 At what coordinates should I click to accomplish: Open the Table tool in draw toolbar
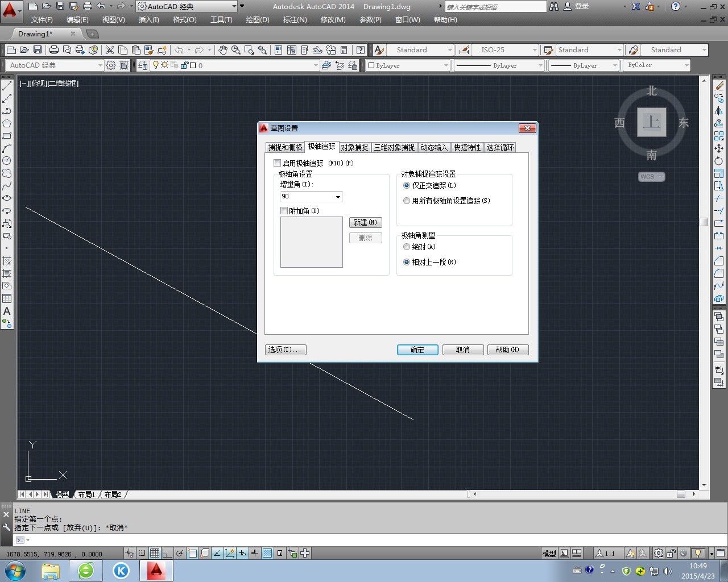coord(7,298)
